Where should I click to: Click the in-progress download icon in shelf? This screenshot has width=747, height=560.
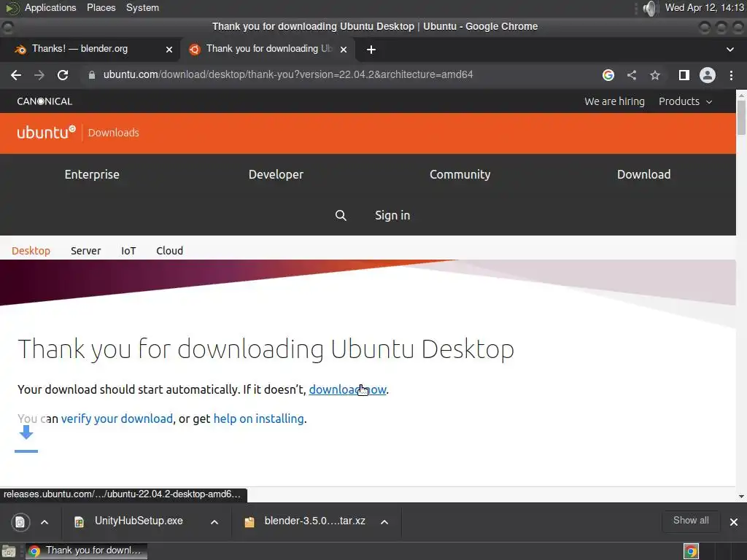20,522
